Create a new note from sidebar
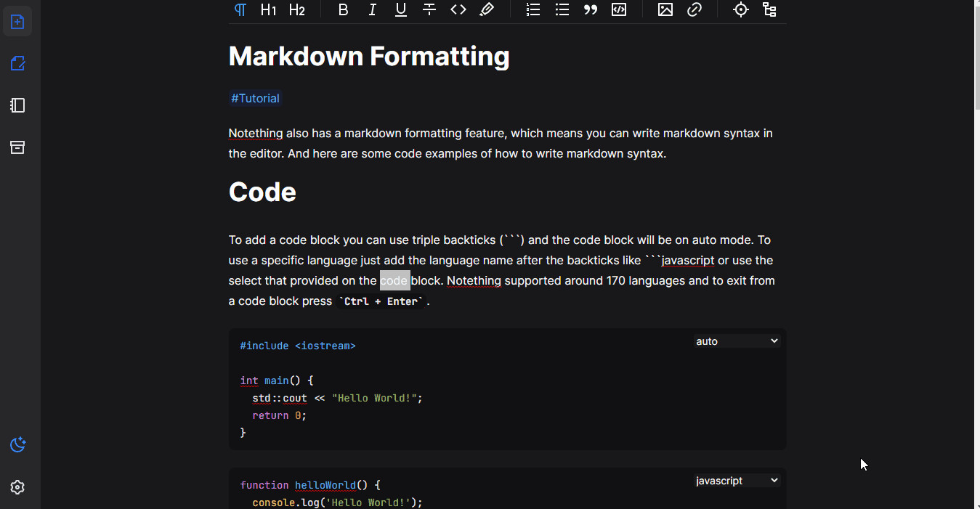Viewport: 980px width, 509px height. click(x=17, y=21)
